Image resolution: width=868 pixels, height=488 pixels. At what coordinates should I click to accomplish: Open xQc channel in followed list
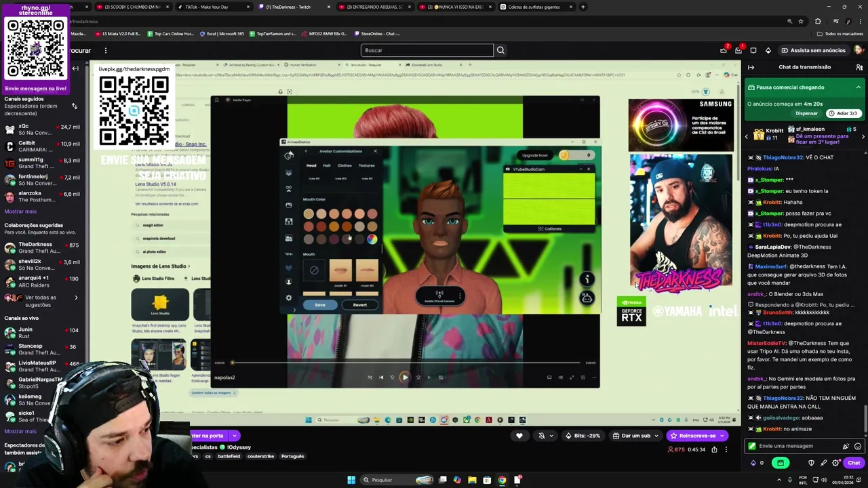pos(43,129)
